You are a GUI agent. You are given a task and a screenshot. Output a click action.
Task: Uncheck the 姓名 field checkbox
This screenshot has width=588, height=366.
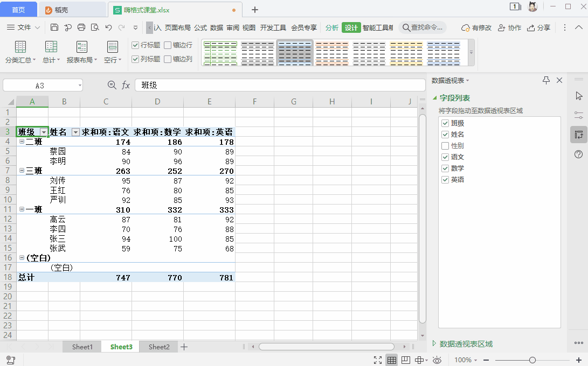[445, 134]
